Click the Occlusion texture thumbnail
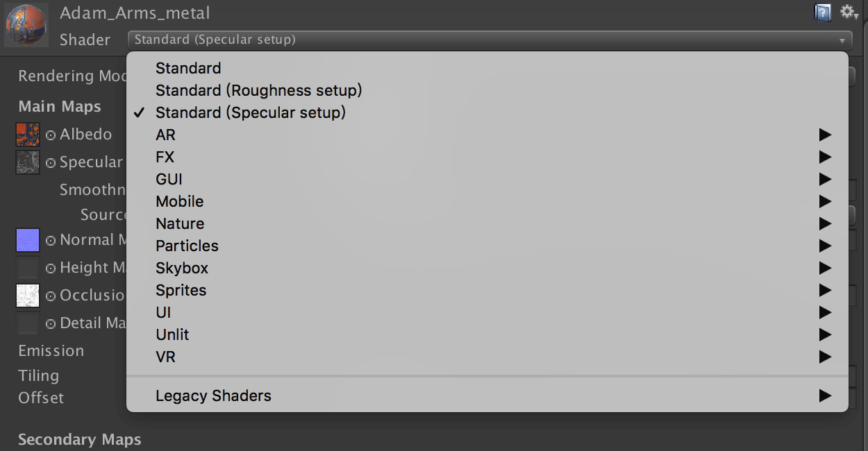The image size is (868, 451). point(28,296)
